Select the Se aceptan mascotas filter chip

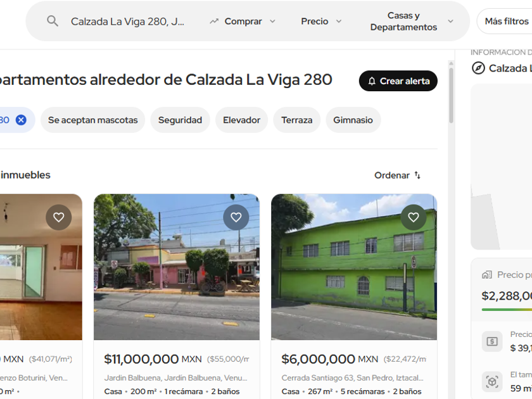(x=92, y=120)
